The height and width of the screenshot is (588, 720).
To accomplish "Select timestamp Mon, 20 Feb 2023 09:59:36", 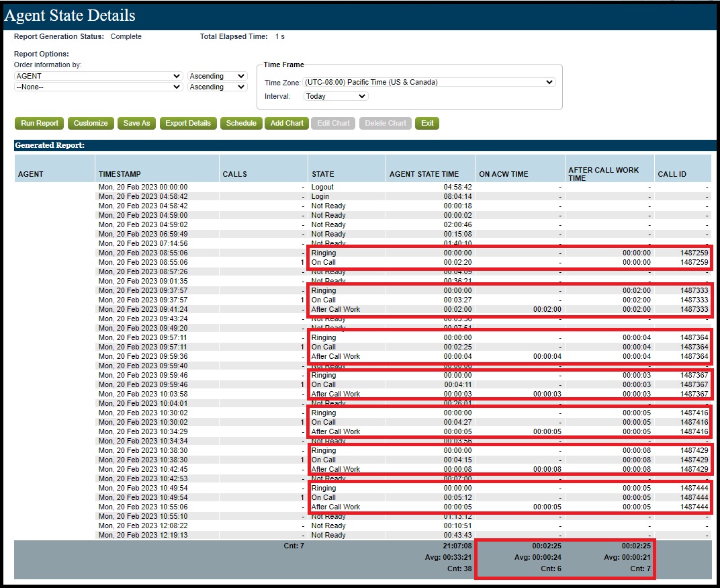I will 143,356.
